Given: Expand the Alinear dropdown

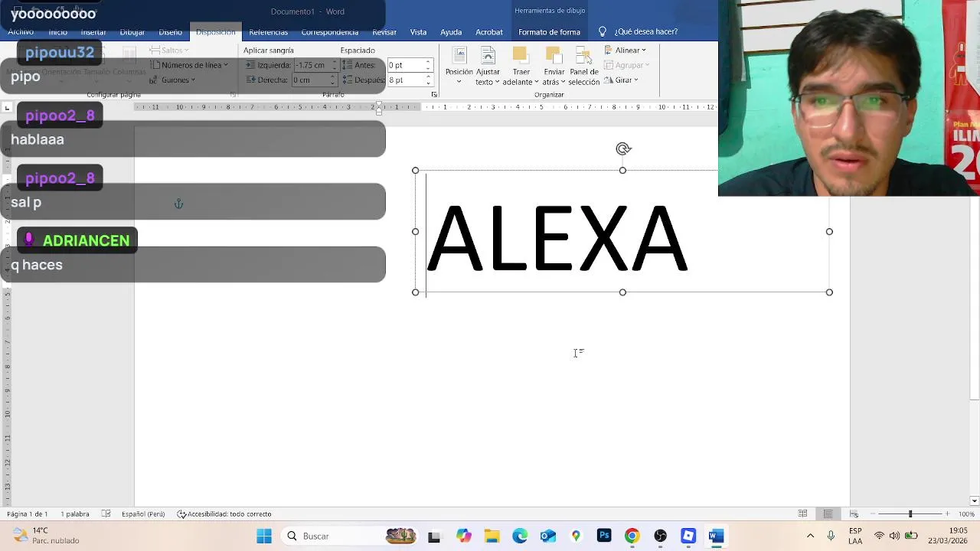Looking at the screenshot, I should tap(626, 51).
